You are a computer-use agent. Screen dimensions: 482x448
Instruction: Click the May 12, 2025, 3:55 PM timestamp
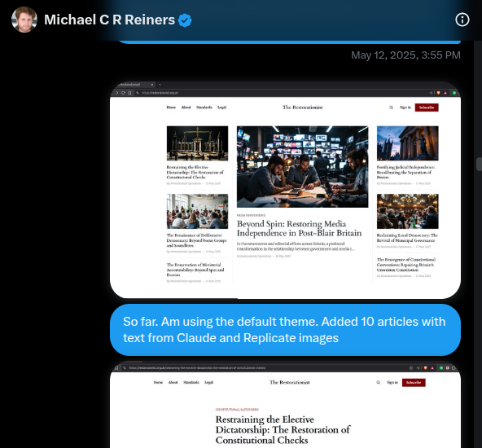405,55
